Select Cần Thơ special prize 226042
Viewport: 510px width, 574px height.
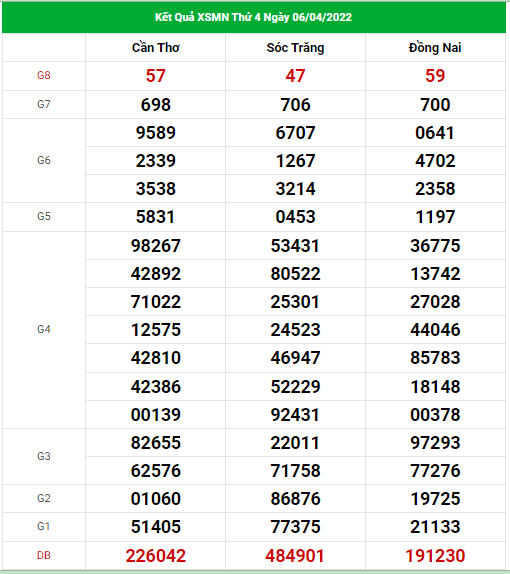tap(156, 556)
